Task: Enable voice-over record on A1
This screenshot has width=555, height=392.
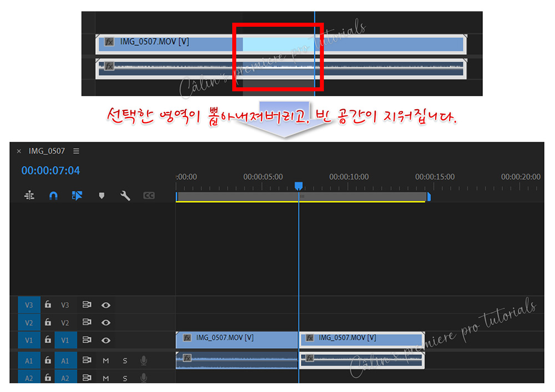Action: (143, 360)
